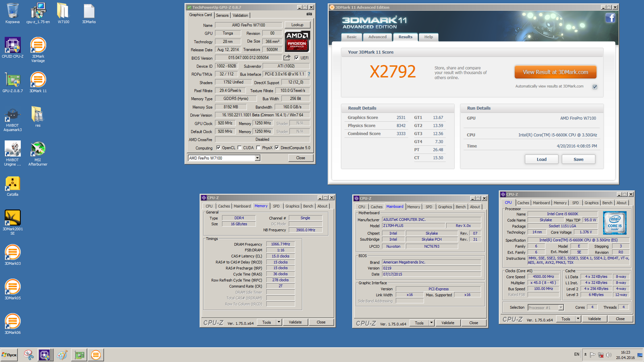The height and width of the screenshot is (362, 644).
Task: Uncheck automatically view results at 3DMark.com
Action: (x=595, y=87)
